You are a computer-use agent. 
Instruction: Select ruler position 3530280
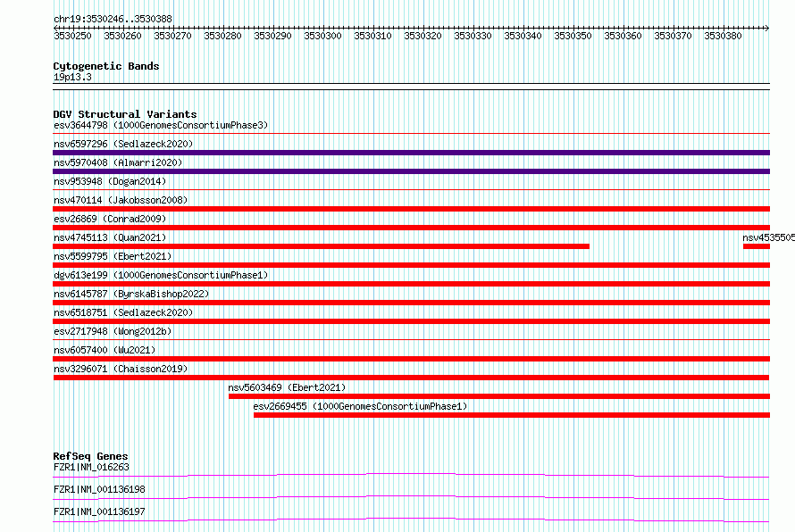(x=222, y=36)
